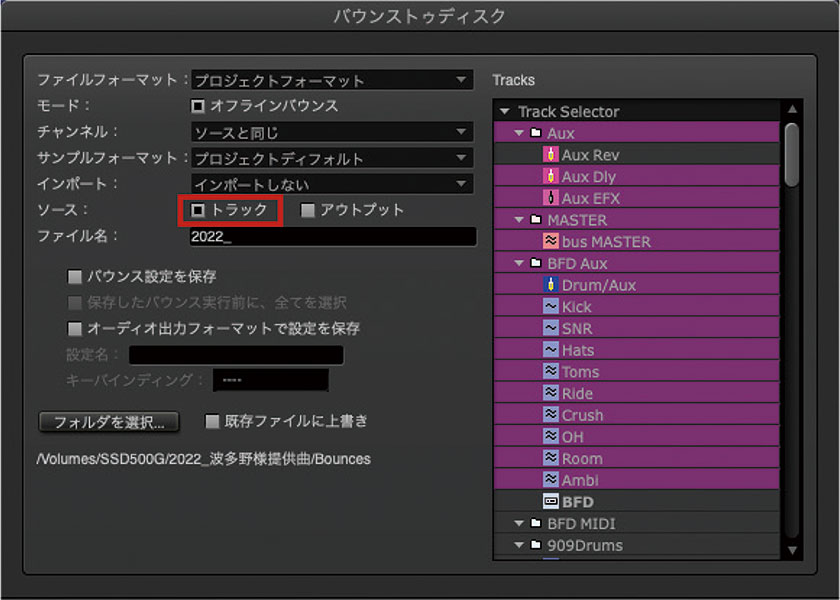The height and width of the screenshot is (600, 840).
Task: Click the track list scroll down arrow
Action: 792,550
